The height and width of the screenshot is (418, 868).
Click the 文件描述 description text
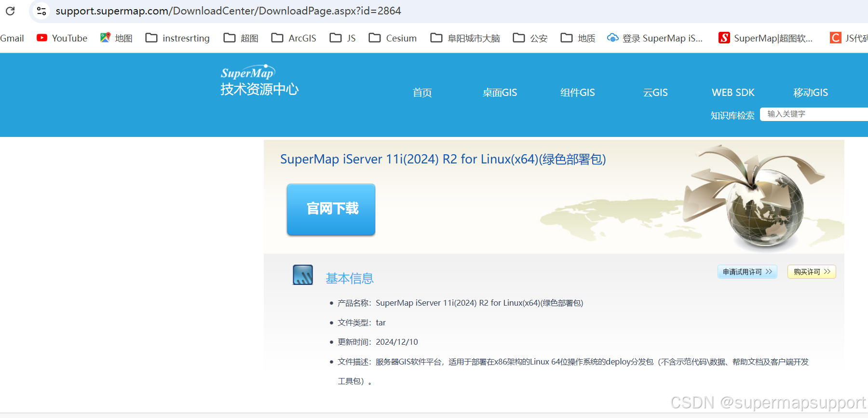pyautogui.click(x=573, y=371)
